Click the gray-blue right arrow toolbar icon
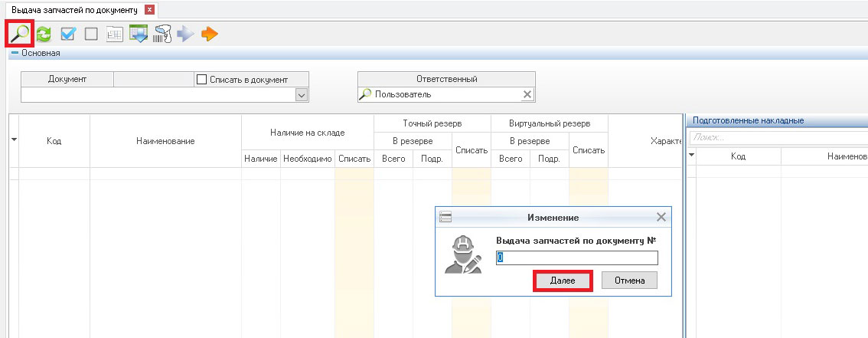Screen dimensions: 868x338 [x=185, y=34]
